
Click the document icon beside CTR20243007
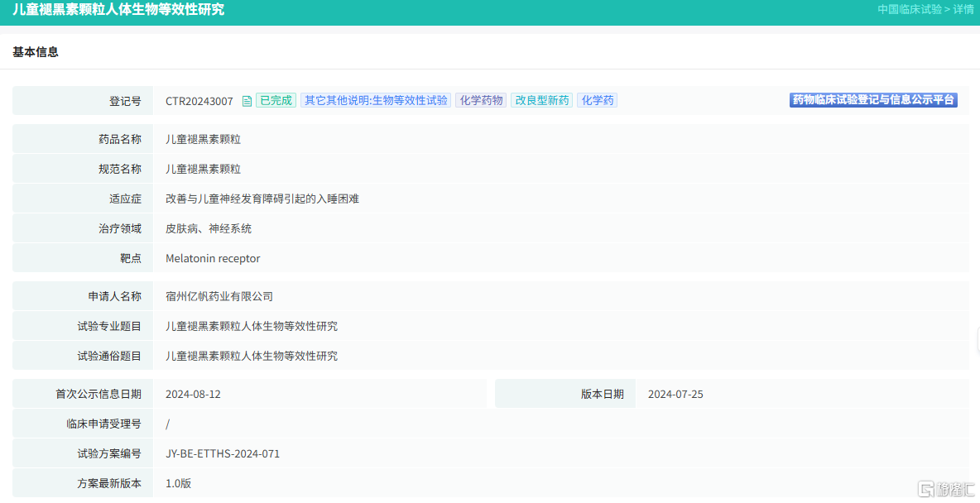(247, 101)
